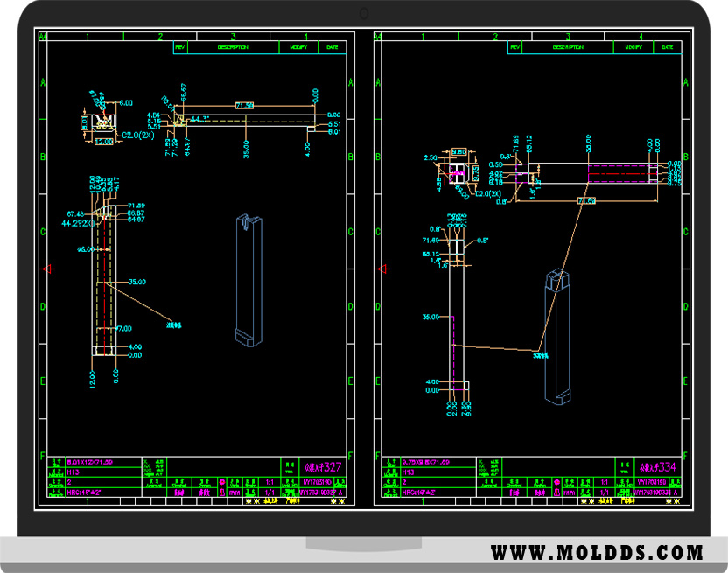Click the projection symbol in drawing 334's title block

pyautogui.click(x=556, y=487)
